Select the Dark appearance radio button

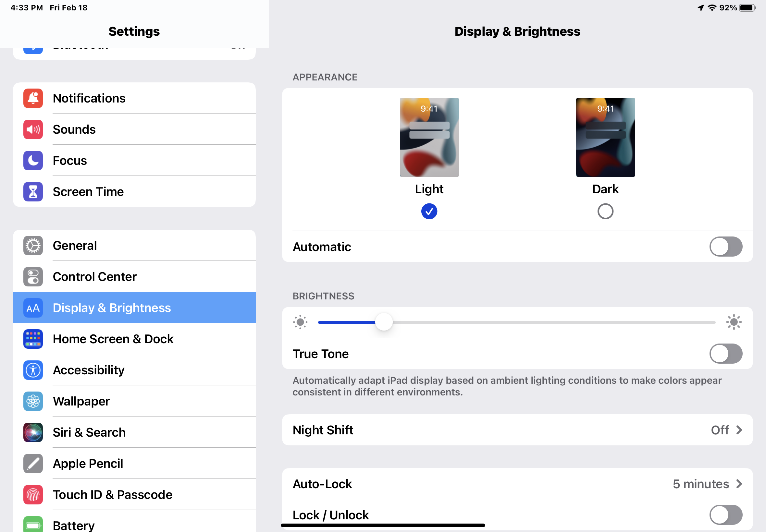pyautogui.click(x=605, y=211)
